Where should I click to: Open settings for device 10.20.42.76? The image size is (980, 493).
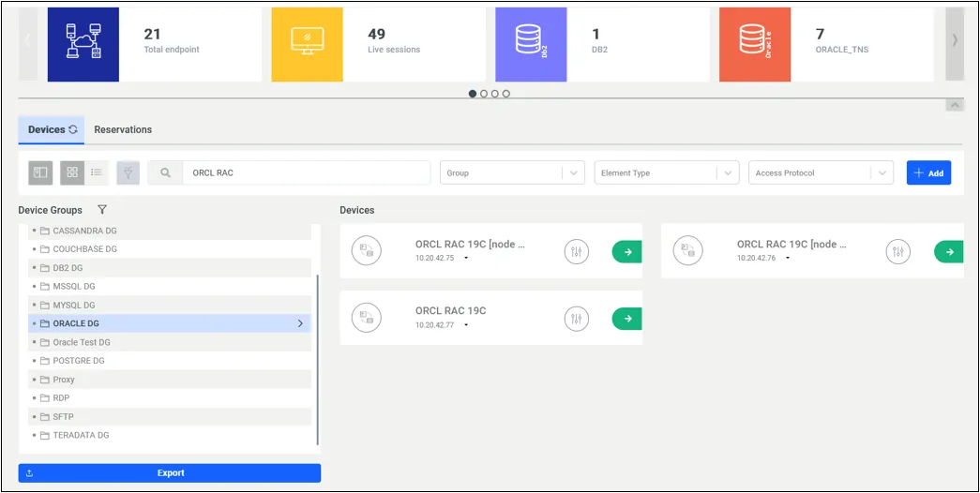[898, 251]
